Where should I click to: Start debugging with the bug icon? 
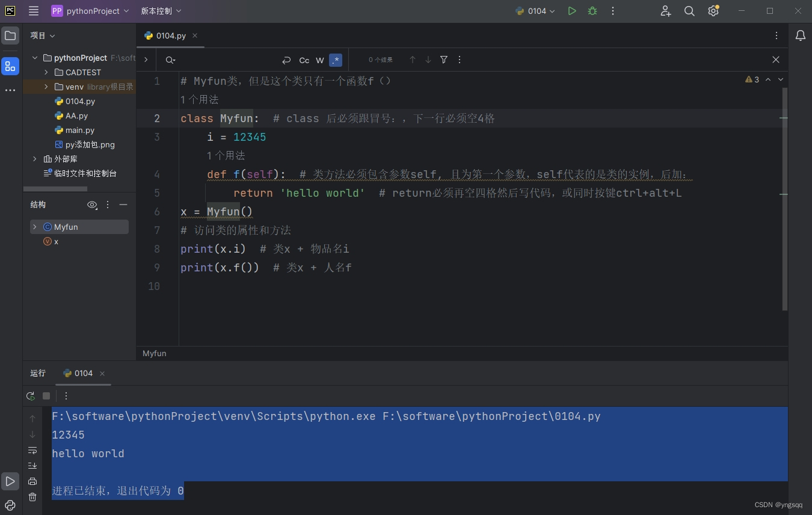tap(592, 11)
